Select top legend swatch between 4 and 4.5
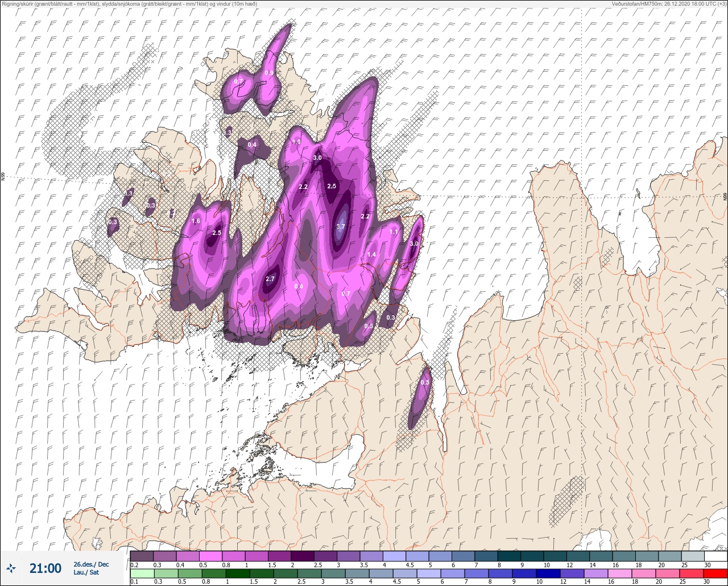The height and width of the screenshot is (586, 728). click(x=394, y=556)
